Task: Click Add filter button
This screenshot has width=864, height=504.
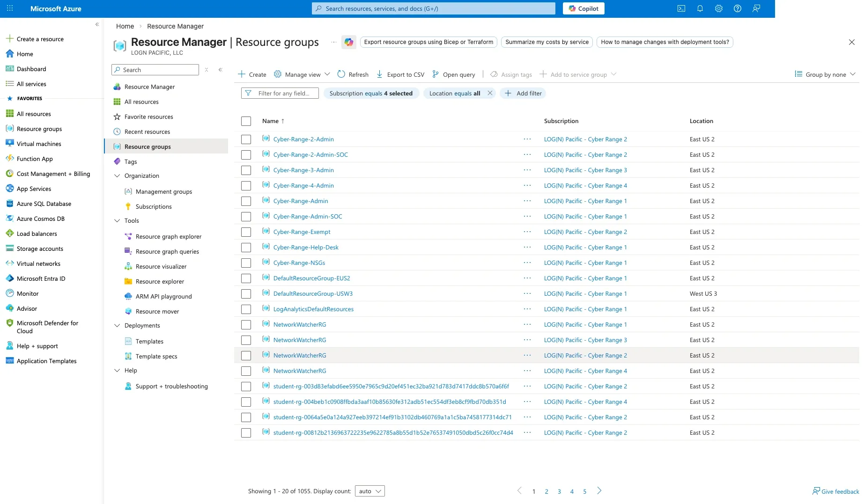Action: click(523, 93)
